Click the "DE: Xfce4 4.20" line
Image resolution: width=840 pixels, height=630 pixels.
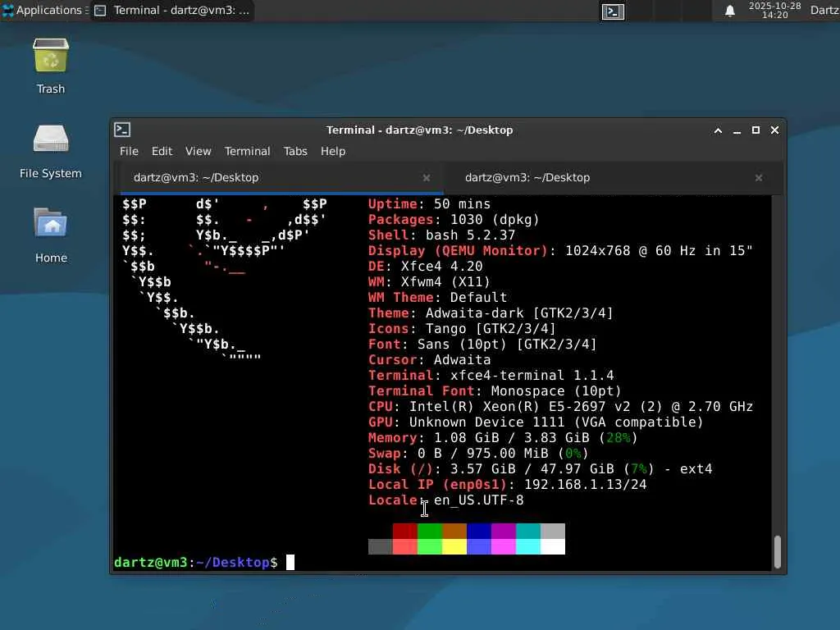pos(426,267)
